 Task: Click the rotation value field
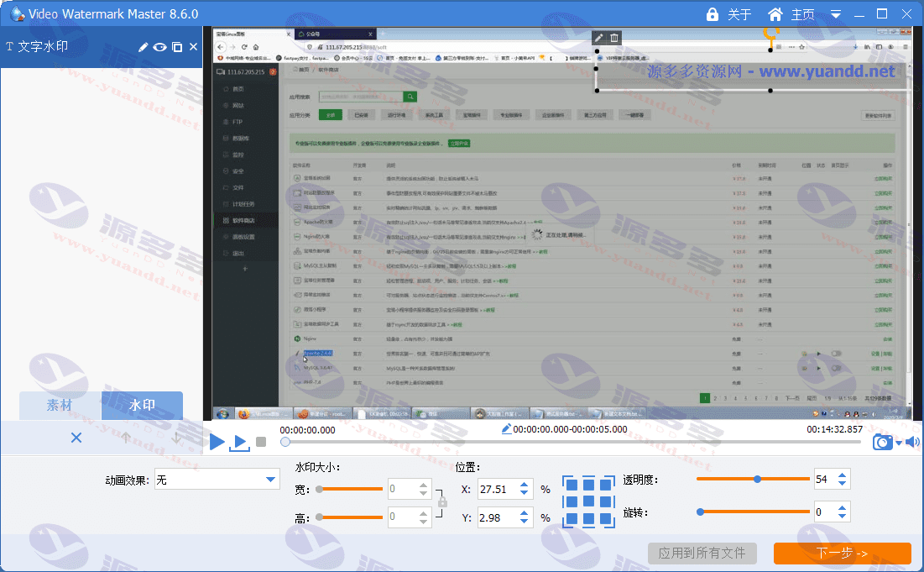pyautogui.click(x=825, y=512)
